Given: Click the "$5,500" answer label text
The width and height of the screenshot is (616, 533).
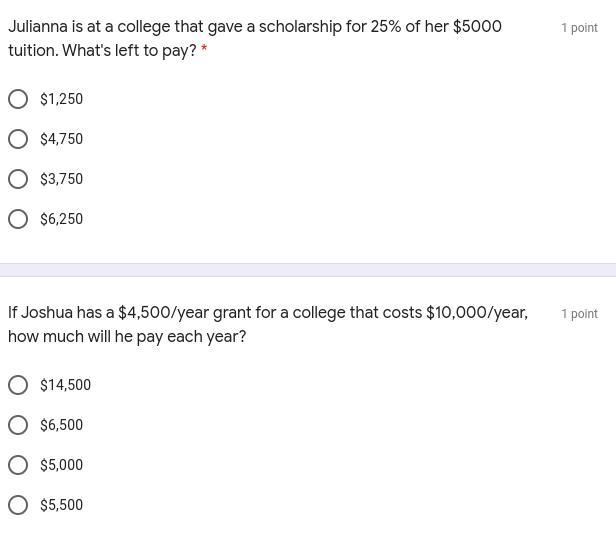Looking at the screenshot, I should click(x=62, y=505).
